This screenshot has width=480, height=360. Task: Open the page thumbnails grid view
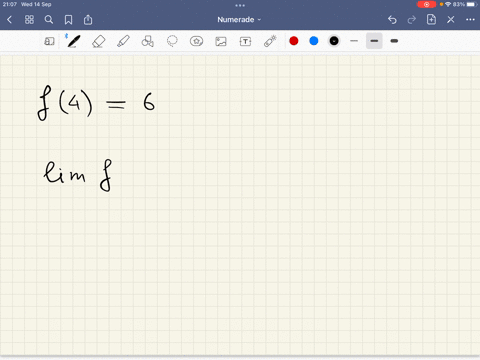[29, 20]
